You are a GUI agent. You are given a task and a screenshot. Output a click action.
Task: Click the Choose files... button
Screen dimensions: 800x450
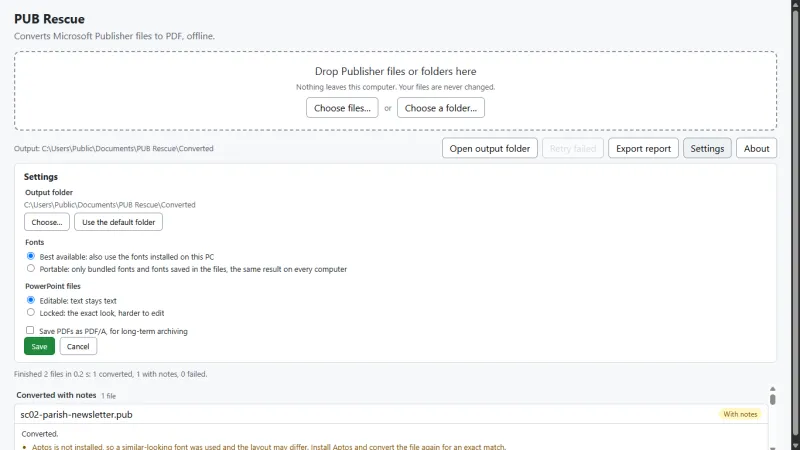342,108
